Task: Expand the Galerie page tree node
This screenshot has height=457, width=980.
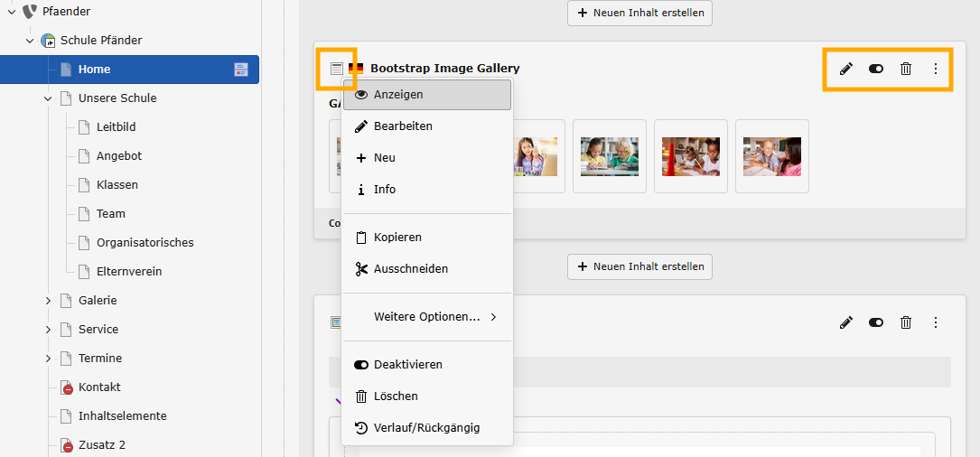Action: pyautogui.click(x=48, y=301)
